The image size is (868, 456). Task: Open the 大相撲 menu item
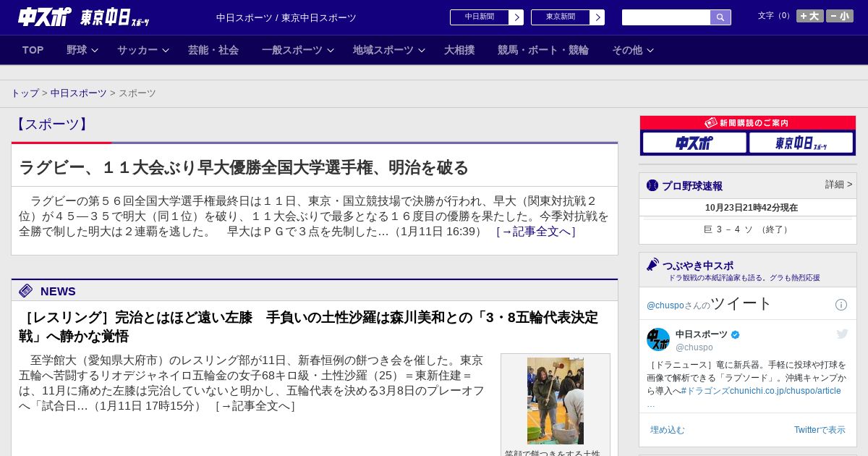point(459,50)
